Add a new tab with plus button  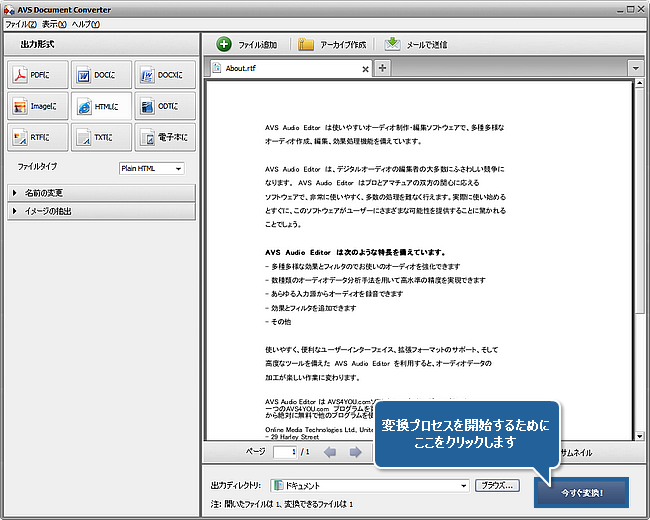pyautogui.click(x=383, y=68)
